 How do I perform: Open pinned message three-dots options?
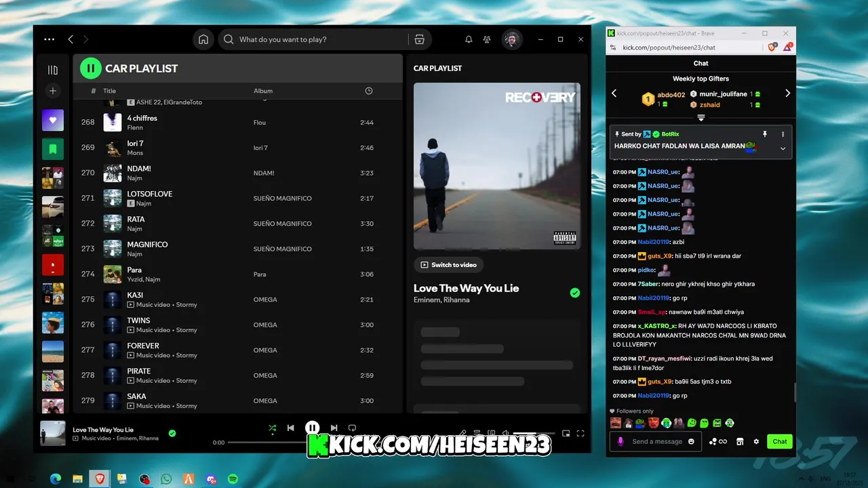[783, 134]
